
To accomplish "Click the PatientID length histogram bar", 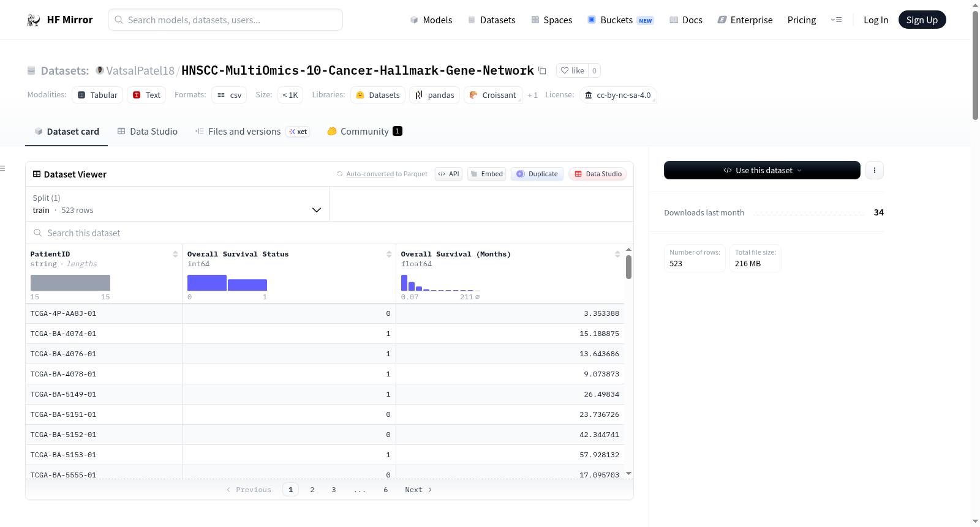I will (x=70, y=283).
